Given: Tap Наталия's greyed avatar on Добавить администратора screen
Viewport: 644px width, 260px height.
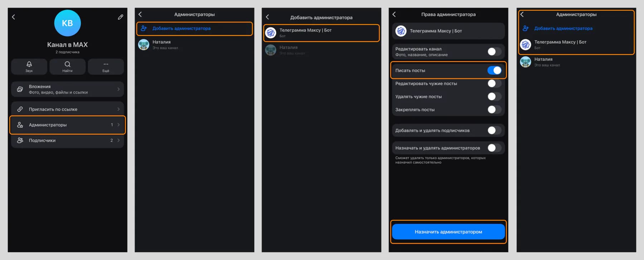Looking at the screenshot, I should [x=271, y=50].
